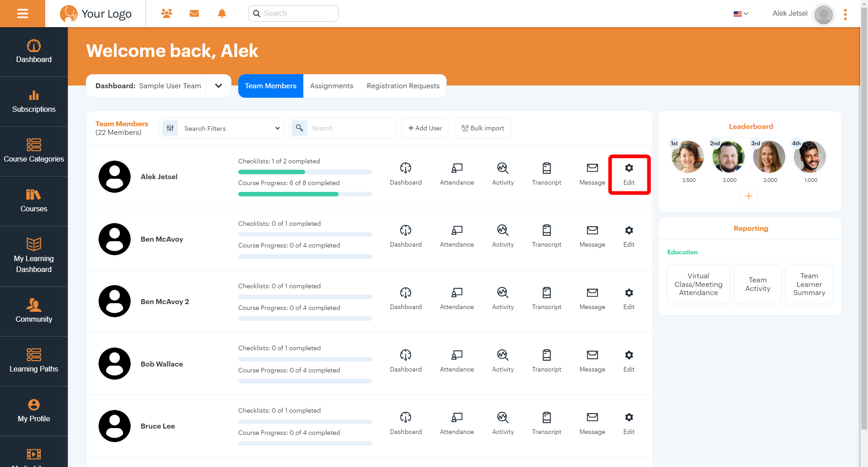Click the Bulk import button

482,128
